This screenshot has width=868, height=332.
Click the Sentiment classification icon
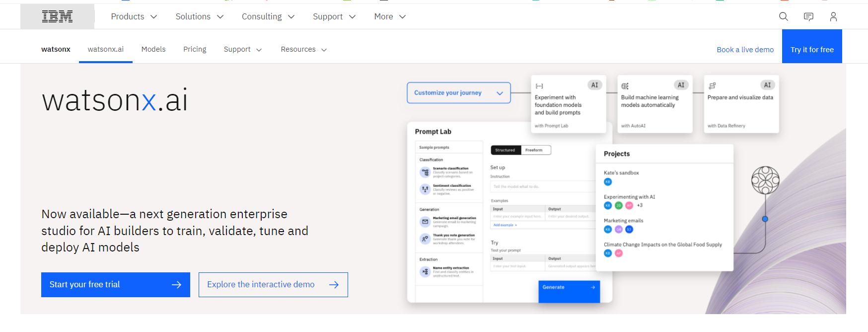click(x=425, y=189)
